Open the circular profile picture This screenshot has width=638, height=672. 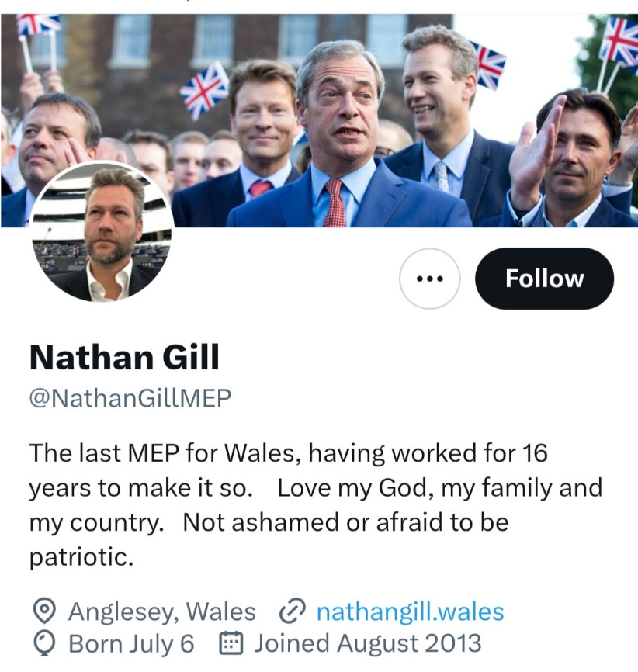[101, 231]
